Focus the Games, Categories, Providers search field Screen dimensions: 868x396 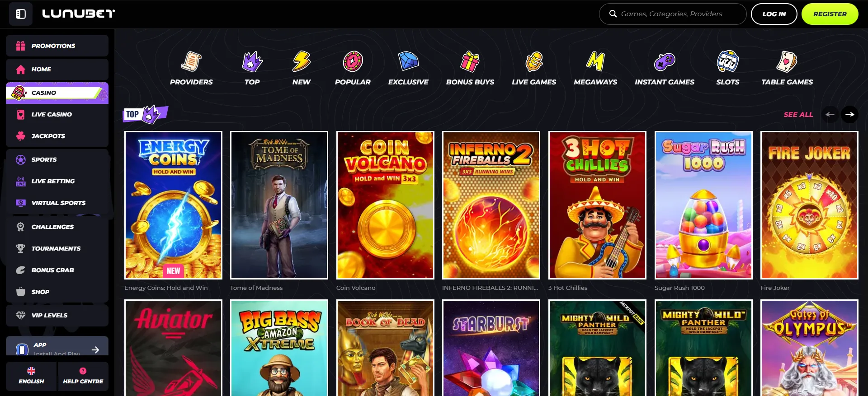click(673, 14)
